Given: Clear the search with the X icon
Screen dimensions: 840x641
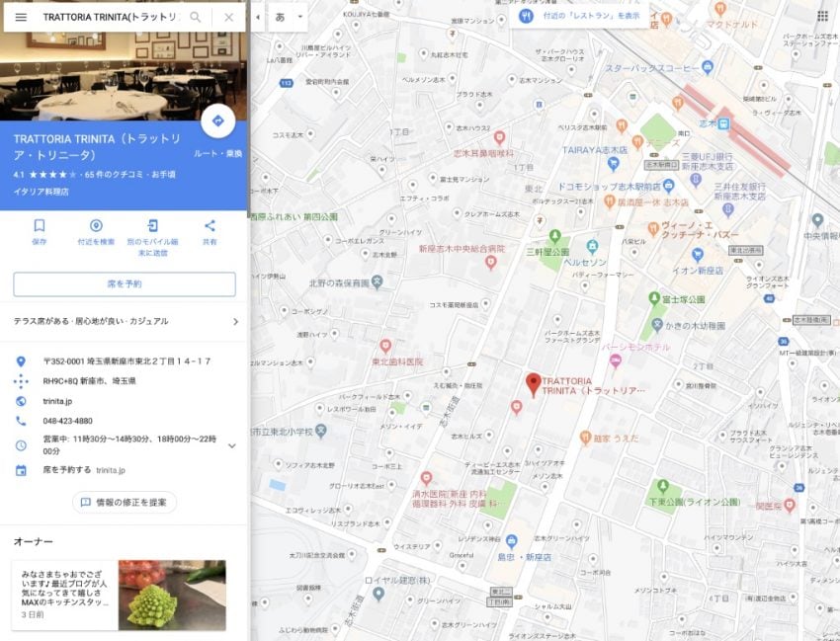Looking at the screenshot, I should coord(228,17).
